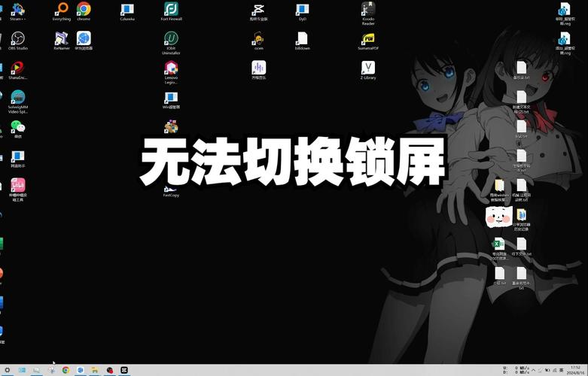Open Chrome from the taskbar
This screenshot has height=376, width=588.
click(66, 370)
